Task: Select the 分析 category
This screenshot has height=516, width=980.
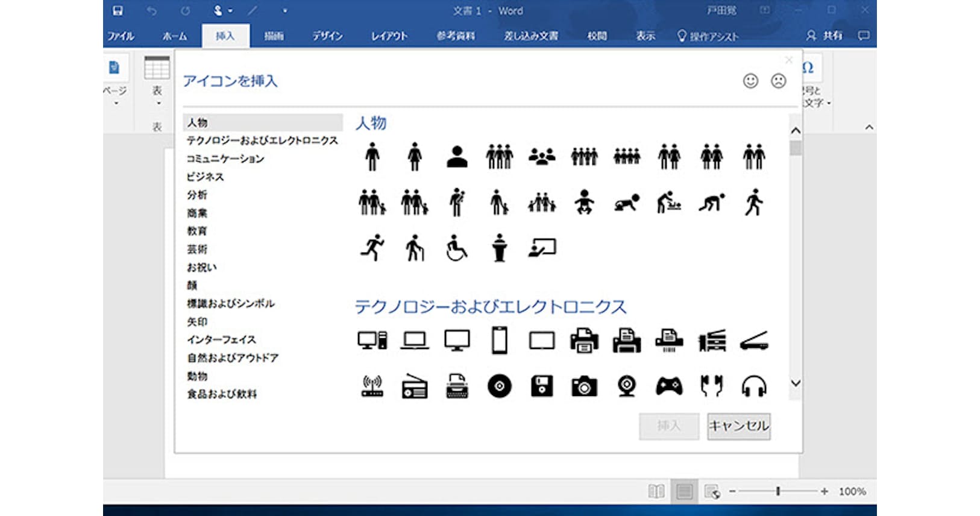Action: point(197,195)
